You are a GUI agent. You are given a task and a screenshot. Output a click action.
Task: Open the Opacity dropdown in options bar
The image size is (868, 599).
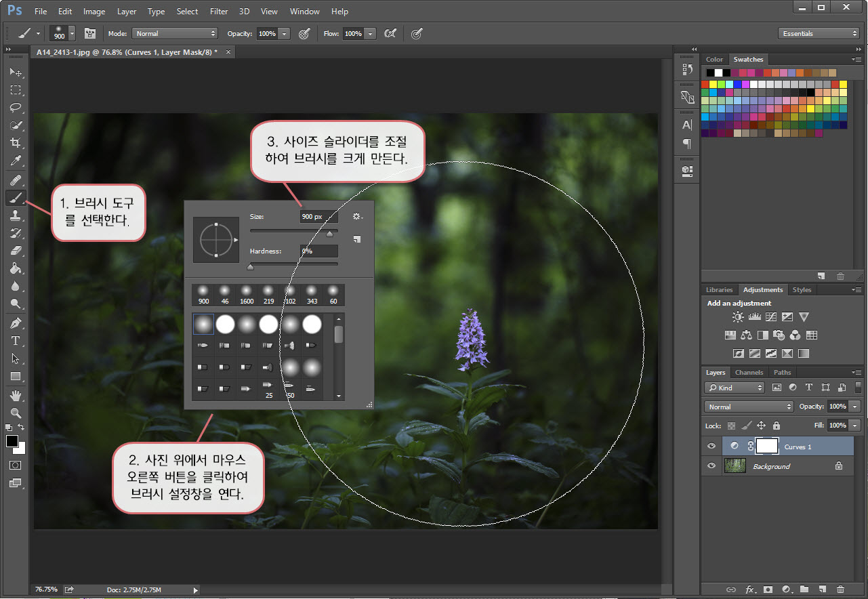pos(285,33)
